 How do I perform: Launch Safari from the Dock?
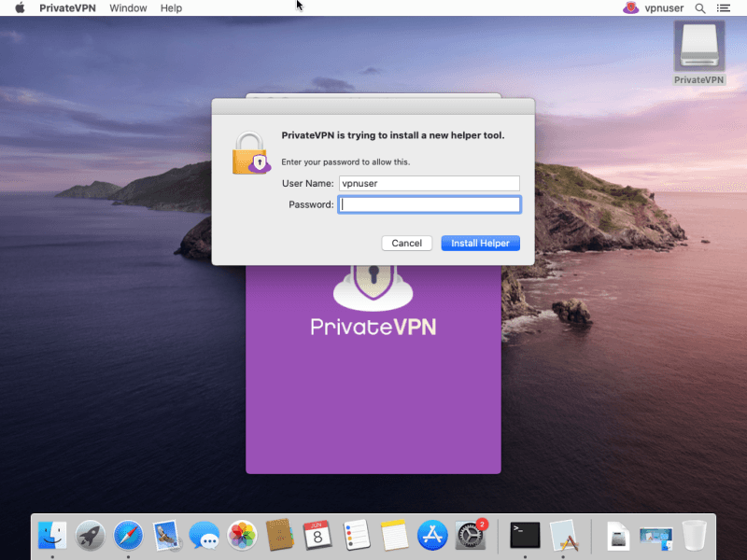pos(128,535)
